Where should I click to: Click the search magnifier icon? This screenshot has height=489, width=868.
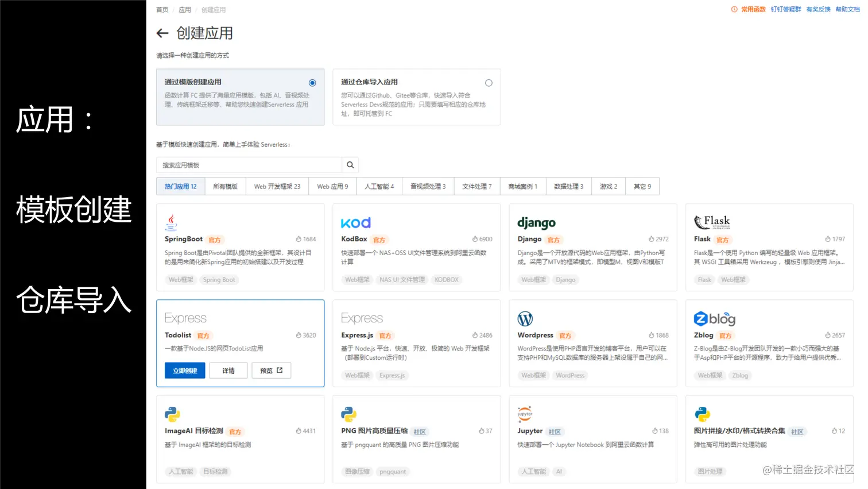[350, 165]
